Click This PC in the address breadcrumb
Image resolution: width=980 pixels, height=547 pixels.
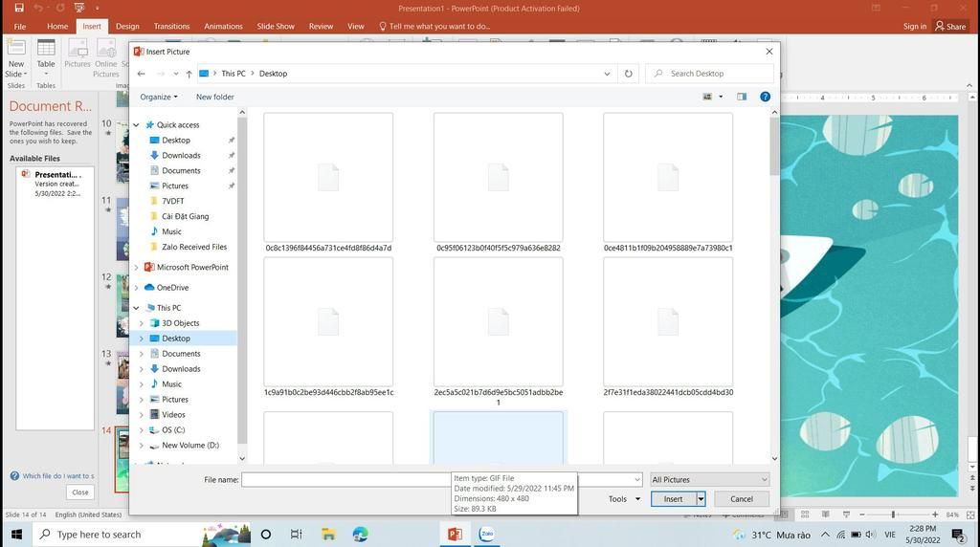(x=234, y=74)
